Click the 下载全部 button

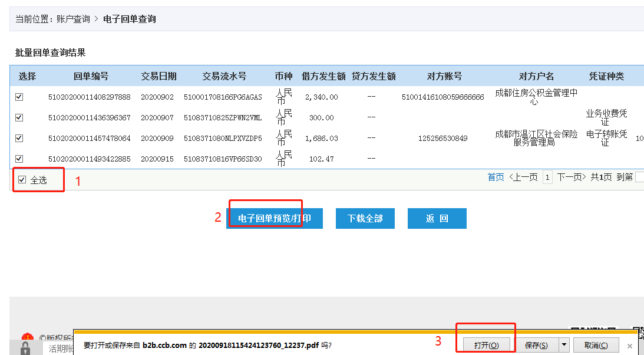point(365,218)
